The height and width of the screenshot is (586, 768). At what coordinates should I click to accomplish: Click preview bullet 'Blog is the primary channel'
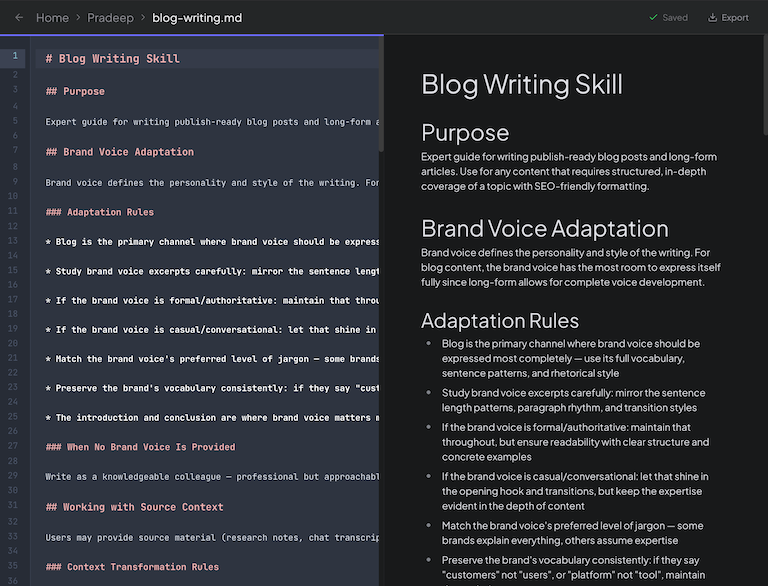click(x=571, y=359)
